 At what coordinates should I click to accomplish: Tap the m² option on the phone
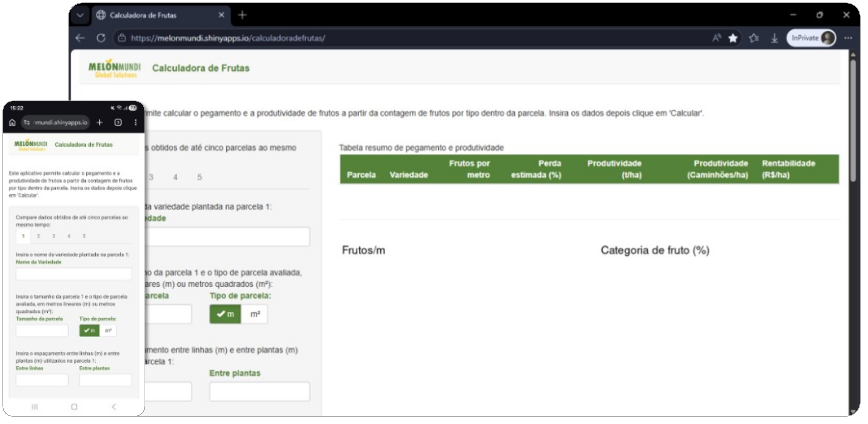pyautogui.click(x=108, y=331)
